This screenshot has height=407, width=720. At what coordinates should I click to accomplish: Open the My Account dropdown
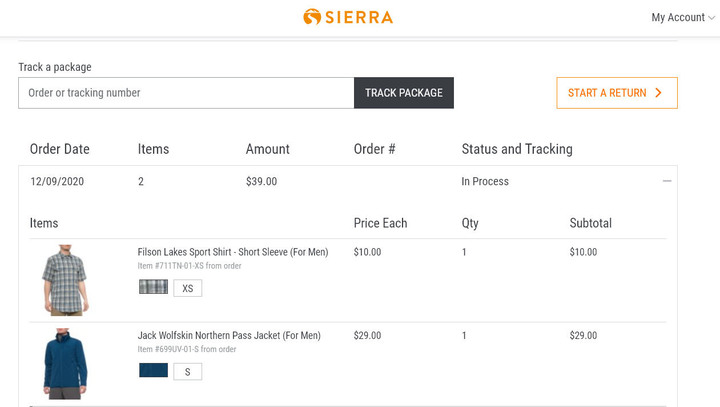pos(683,17)
